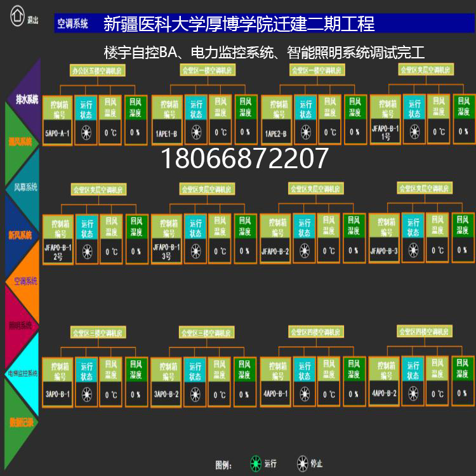The image size is (476, 476).
Task: Click the fan status icon for unit 5APO-A-1
Action: click(86, 133)
